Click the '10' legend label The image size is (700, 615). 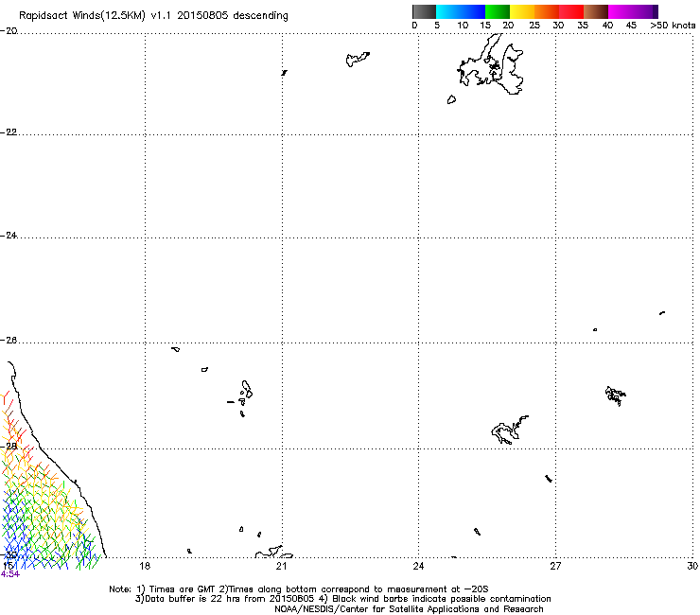(463, 26)
